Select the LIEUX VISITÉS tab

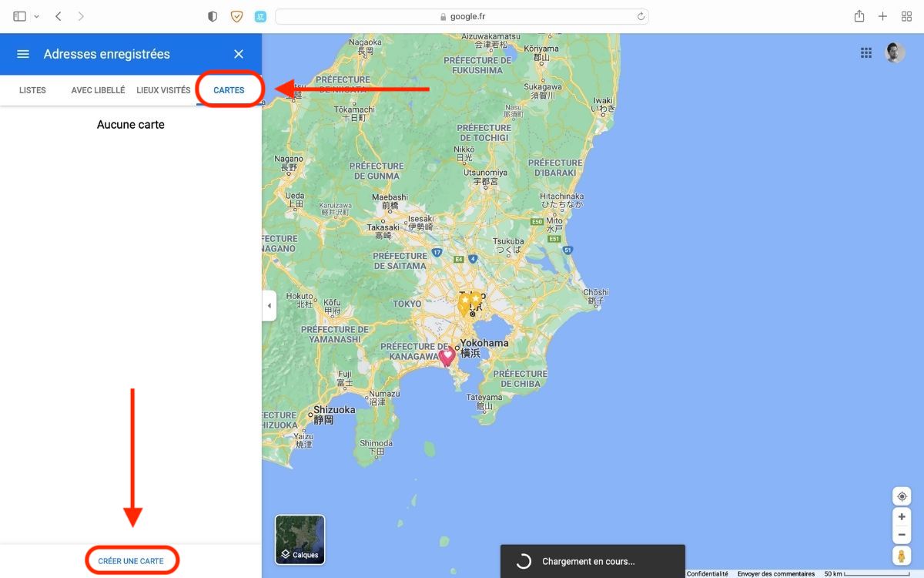pos(163,90)
